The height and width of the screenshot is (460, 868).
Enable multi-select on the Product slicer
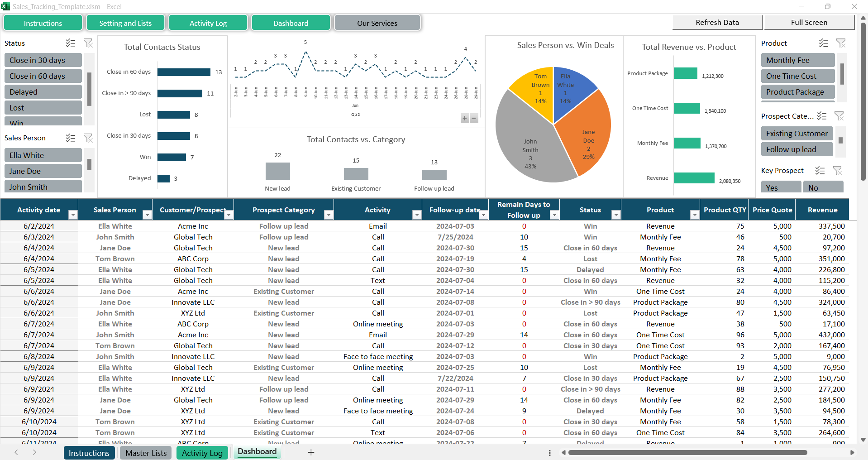click(x=823, y=43)
